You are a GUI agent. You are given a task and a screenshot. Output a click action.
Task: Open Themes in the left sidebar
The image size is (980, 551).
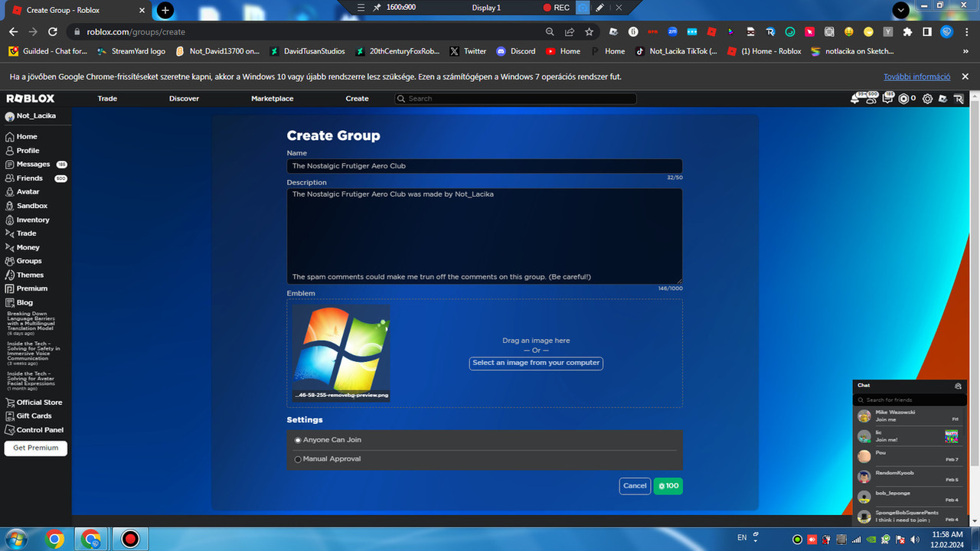pyautogui.click(x=24, y=275)
